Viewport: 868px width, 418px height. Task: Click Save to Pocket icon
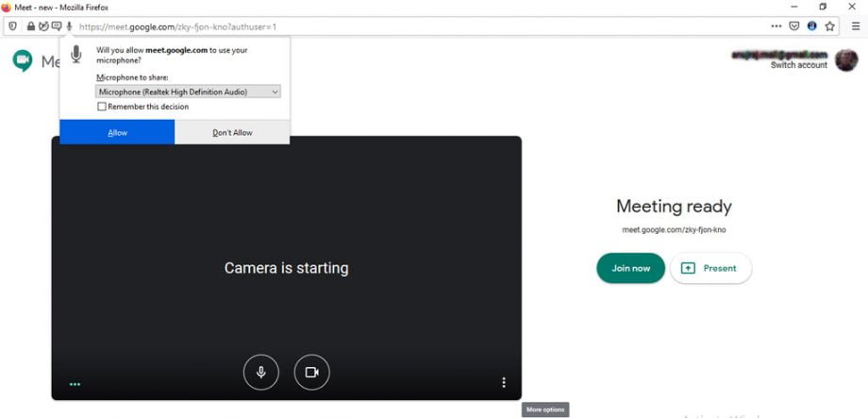[x=794, y=26]
